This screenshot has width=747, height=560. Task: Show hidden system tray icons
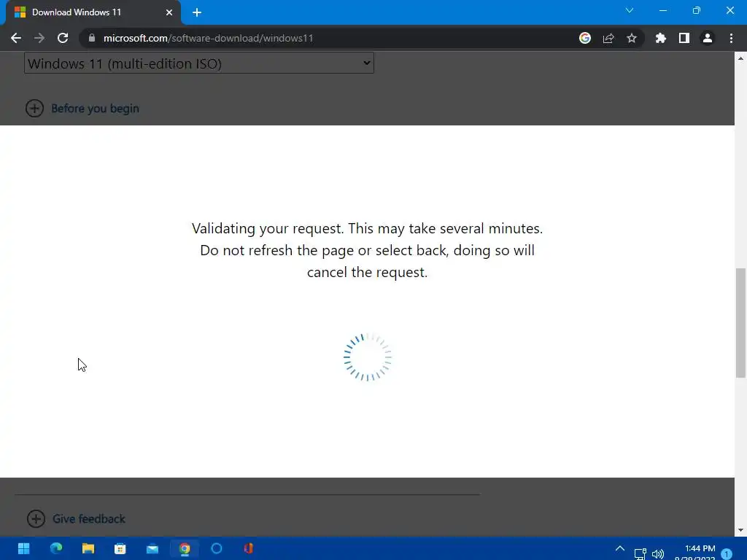620,548
